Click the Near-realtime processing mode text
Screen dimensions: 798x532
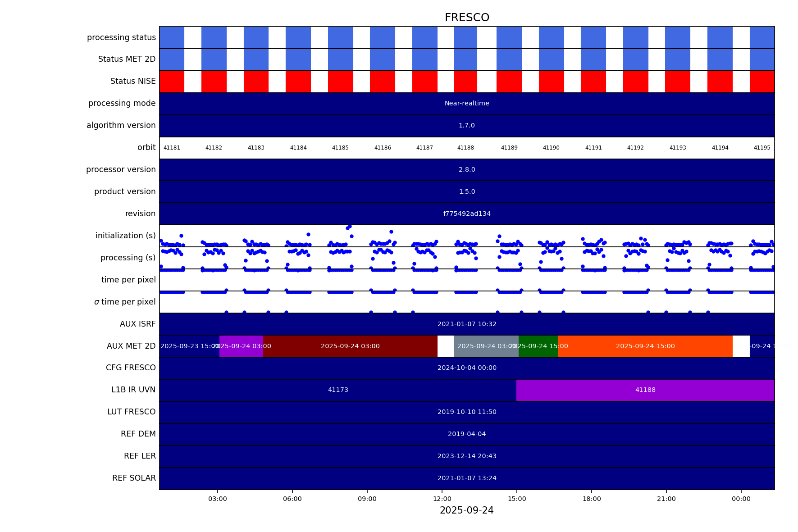coord(466,104)
